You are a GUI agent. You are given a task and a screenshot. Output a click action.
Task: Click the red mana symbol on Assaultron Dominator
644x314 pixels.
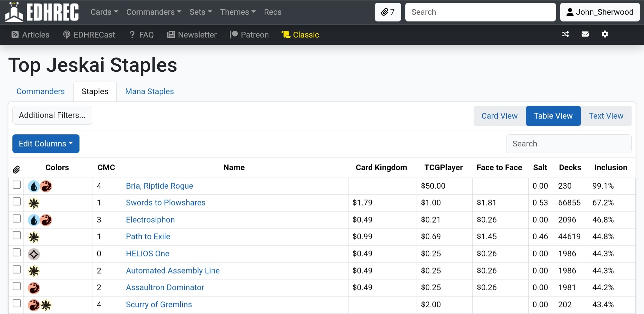[34, 288]
